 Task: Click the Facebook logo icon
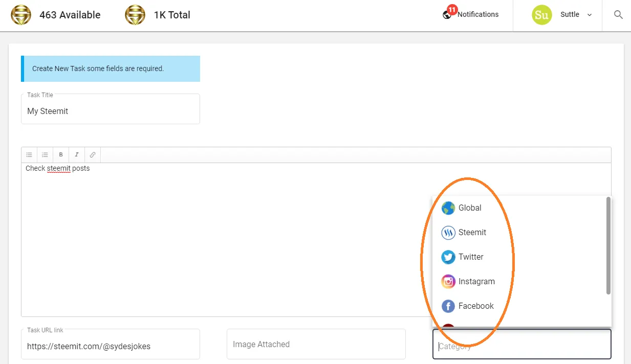tap(448, 306)
